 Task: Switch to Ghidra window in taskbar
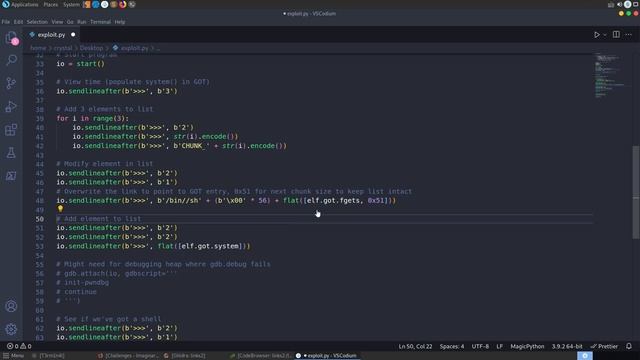[x=184, y=356]
